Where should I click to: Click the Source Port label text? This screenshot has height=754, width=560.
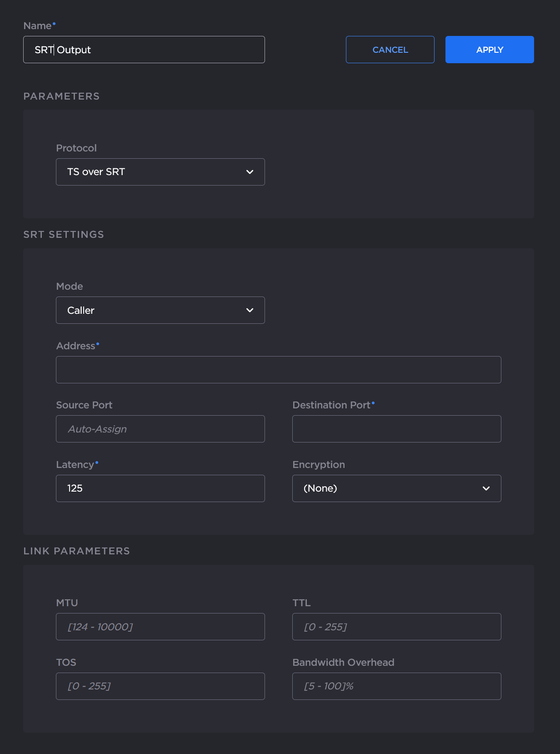[84, 405]
